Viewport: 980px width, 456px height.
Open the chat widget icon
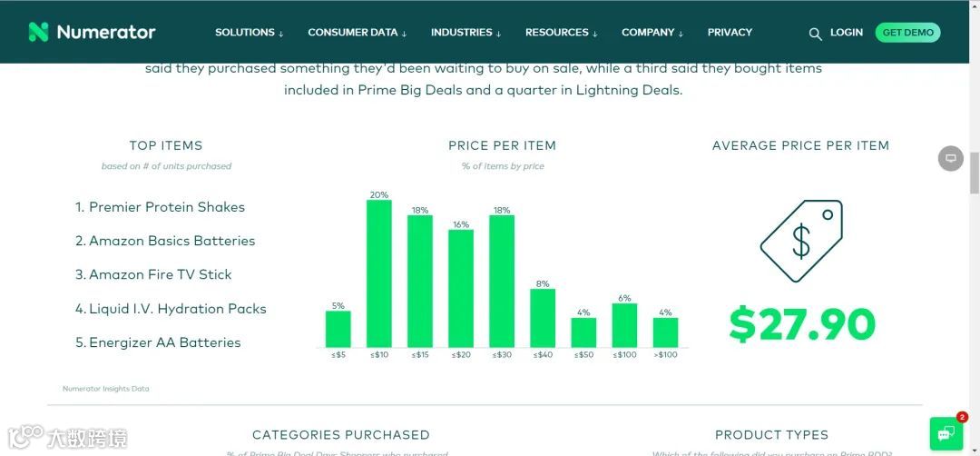click(x=946, y=433)
